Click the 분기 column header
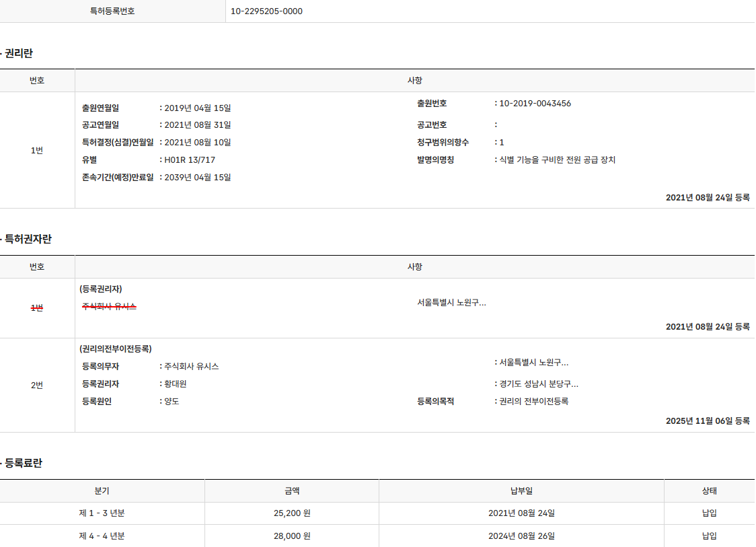Screen dimensions: 756x547 point(102,491)
